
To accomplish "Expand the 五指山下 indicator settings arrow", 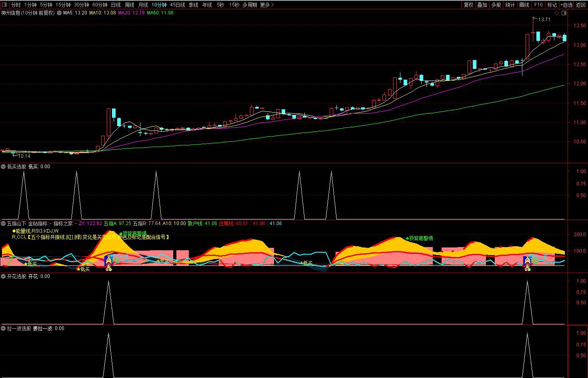I will (x=4, y=223).
